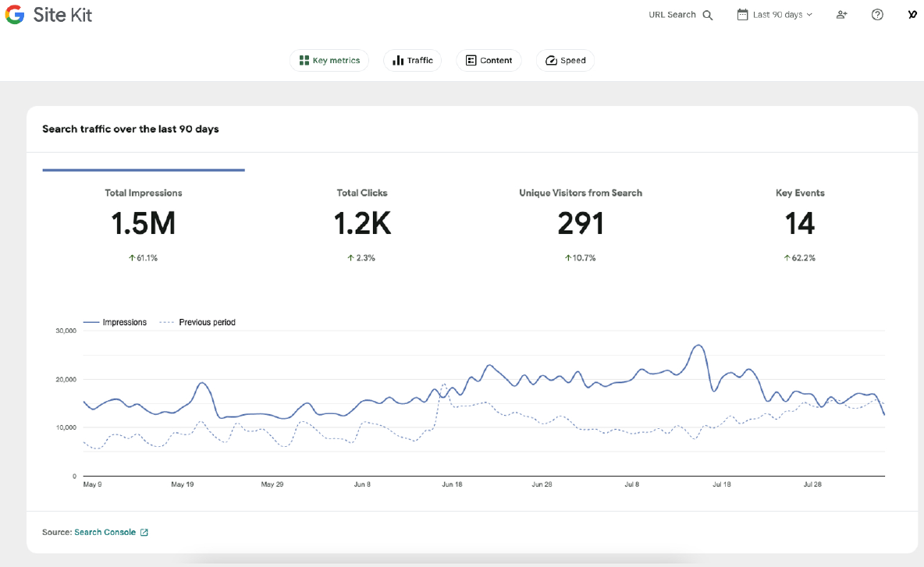Click the URL Search magnifier icon
This screenshot has width=924, height=567.
[708, 15]
